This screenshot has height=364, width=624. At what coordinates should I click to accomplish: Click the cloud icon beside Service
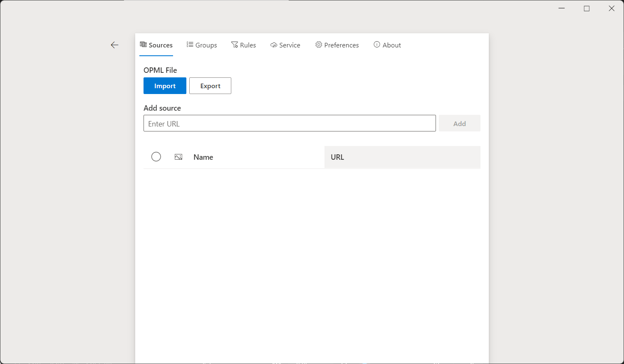pos(274,45)
